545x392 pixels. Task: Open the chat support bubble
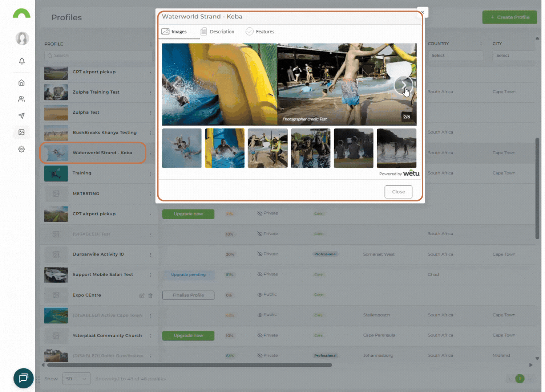(x=23, y=378)
